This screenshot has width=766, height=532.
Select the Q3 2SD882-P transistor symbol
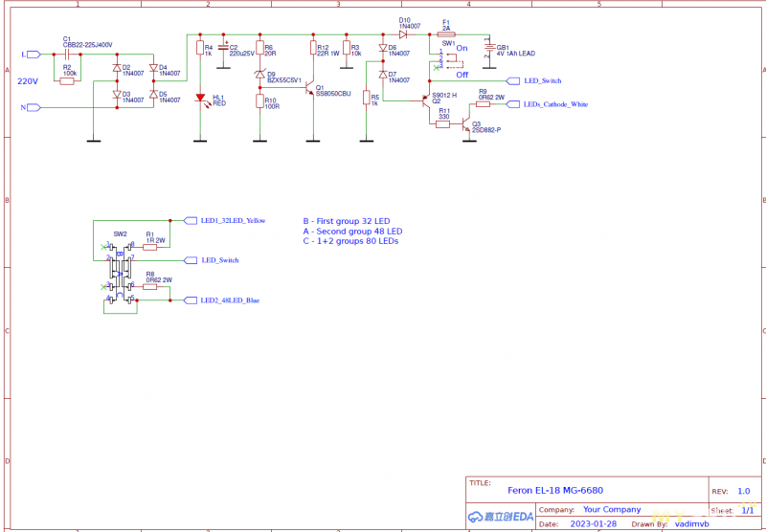[465, 124]
